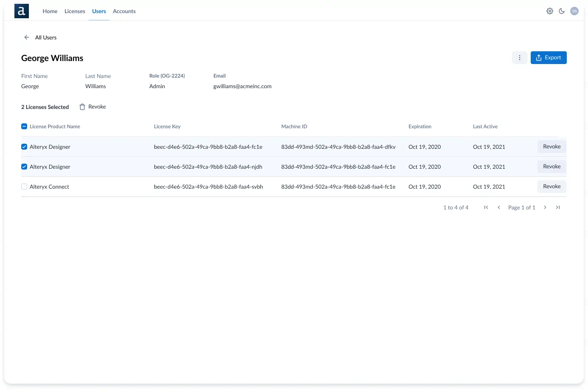Go back with the All Users arrow
The width and height of the screenshot is (588, 390).
click(27, 37)
